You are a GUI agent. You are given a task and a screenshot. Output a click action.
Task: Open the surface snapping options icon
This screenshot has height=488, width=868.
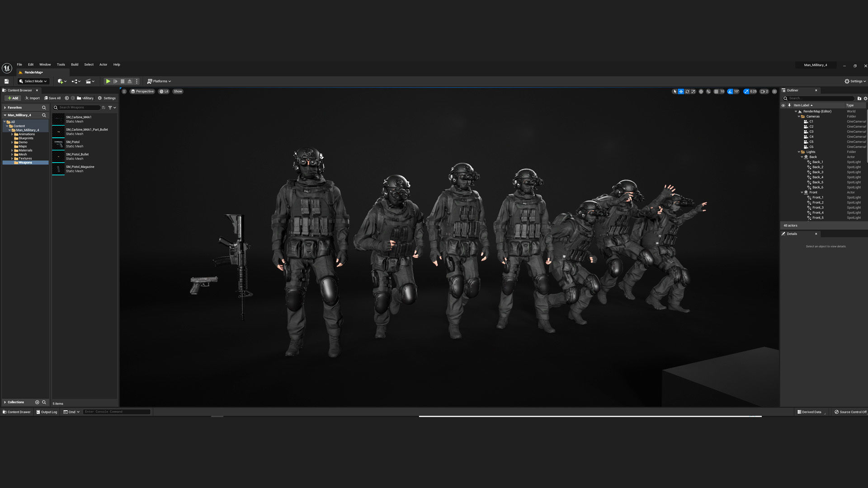708,91
